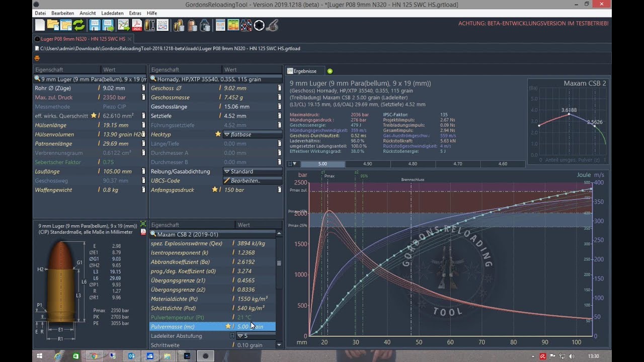Toggle unit for Geschosslänge
Screen dimensions: 644x362
pos(279,107)
